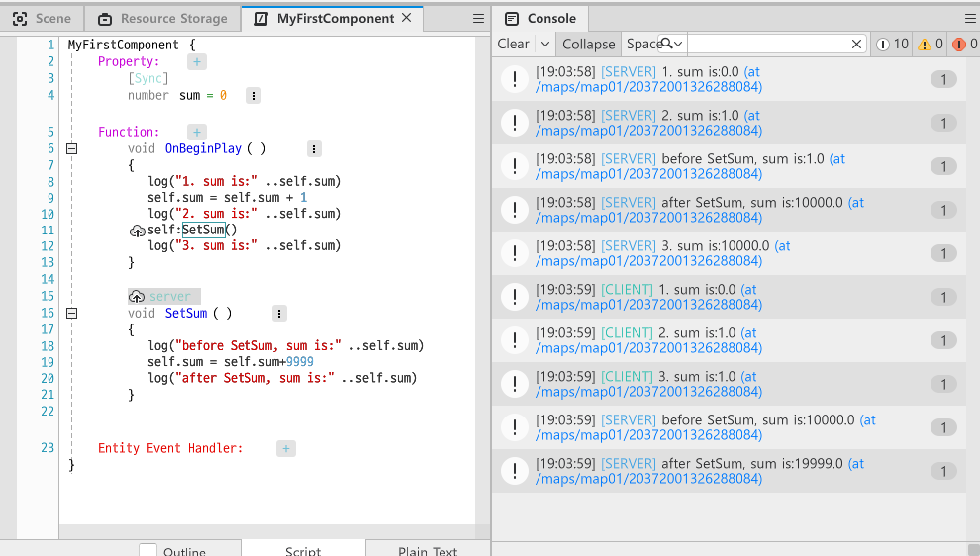The width and height of the screenshot is (980, 556).
Task: Add a new Function with plus button
Action: (x=197, y=132)
